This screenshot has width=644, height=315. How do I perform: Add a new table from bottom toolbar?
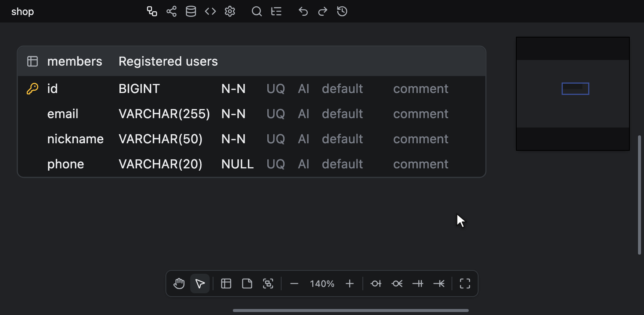click(x=226, y=283)
